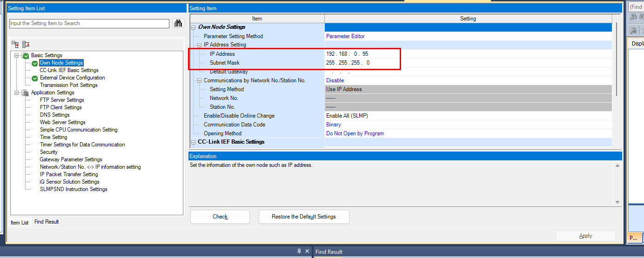Select Gateway Parameter Settings tree item
The image size is (644, 258).
71,160
